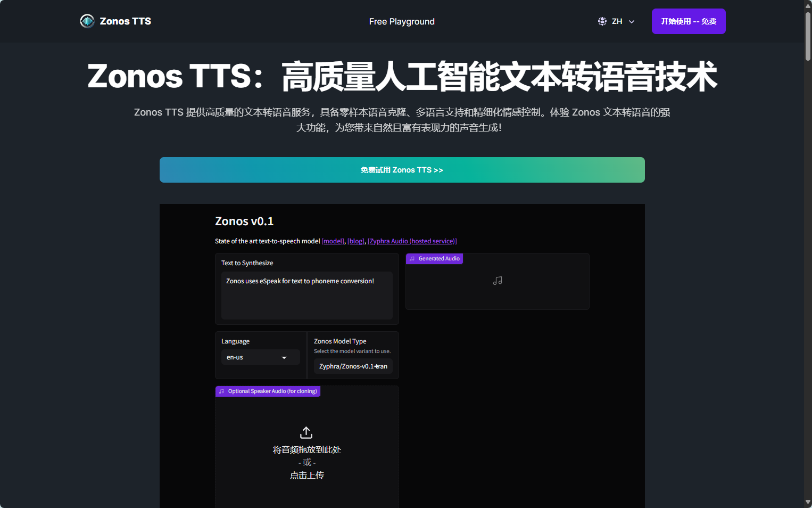Click the upload arrow icon for speaker audio
Viewport: 812px width, 508px height.
[x=306, y=432]
